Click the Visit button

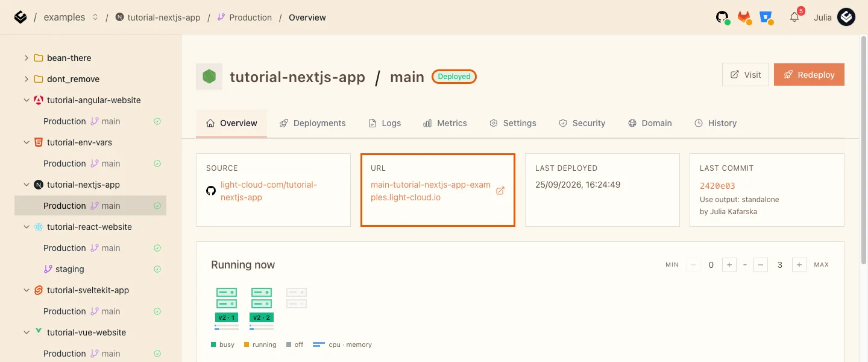pyautogui.click(x=746, y=75)
